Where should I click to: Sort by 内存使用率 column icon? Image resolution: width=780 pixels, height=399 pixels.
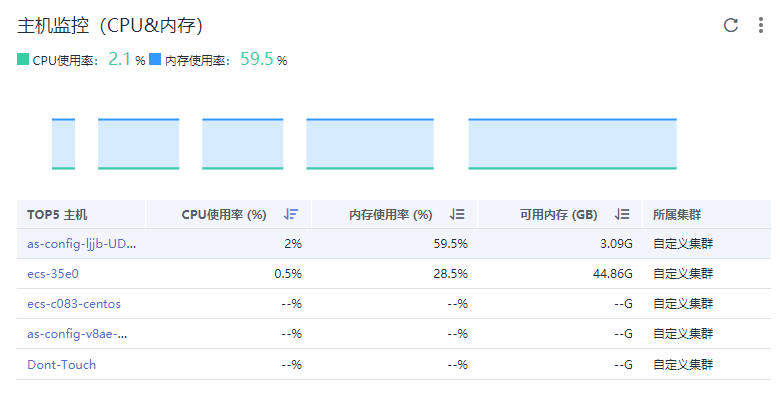pyautogui.click(x=457, y=214)
